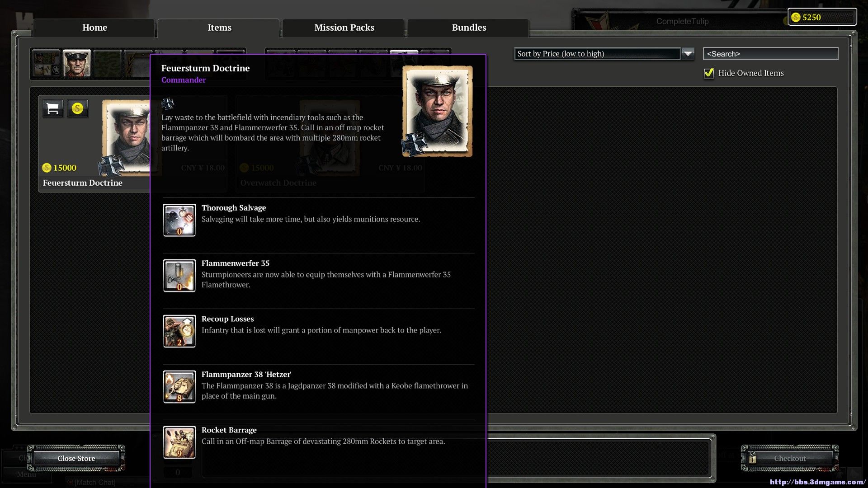Select the All Items category filter icon

46,63
